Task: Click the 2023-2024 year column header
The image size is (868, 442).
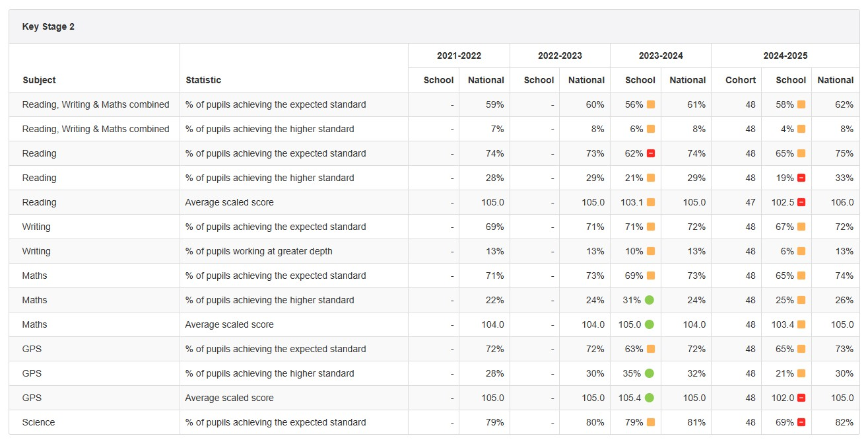Action: [660, 55]
